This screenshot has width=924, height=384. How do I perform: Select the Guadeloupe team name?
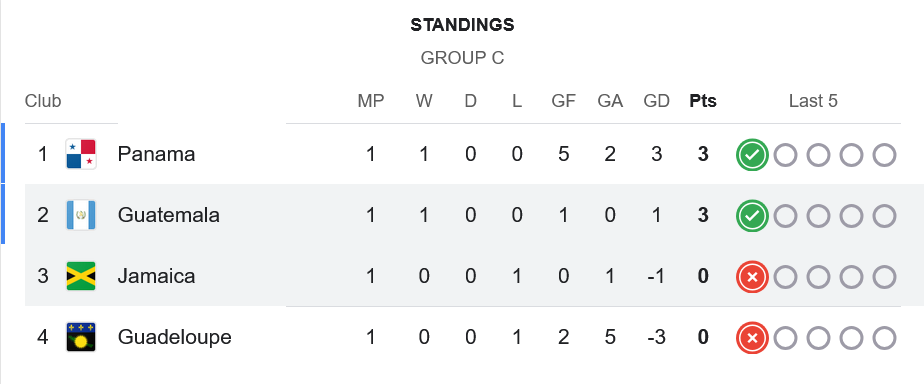[x=174, y=337]
